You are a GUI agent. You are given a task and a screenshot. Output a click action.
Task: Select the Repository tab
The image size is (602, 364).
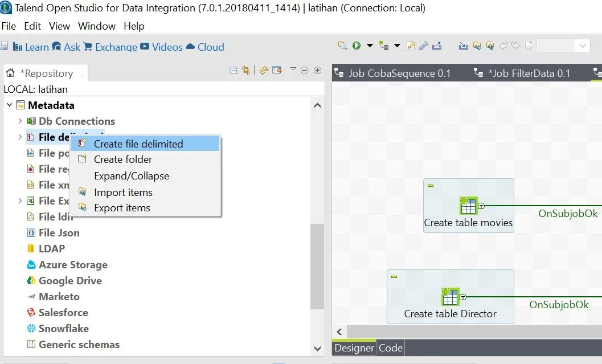click(46, 73)
